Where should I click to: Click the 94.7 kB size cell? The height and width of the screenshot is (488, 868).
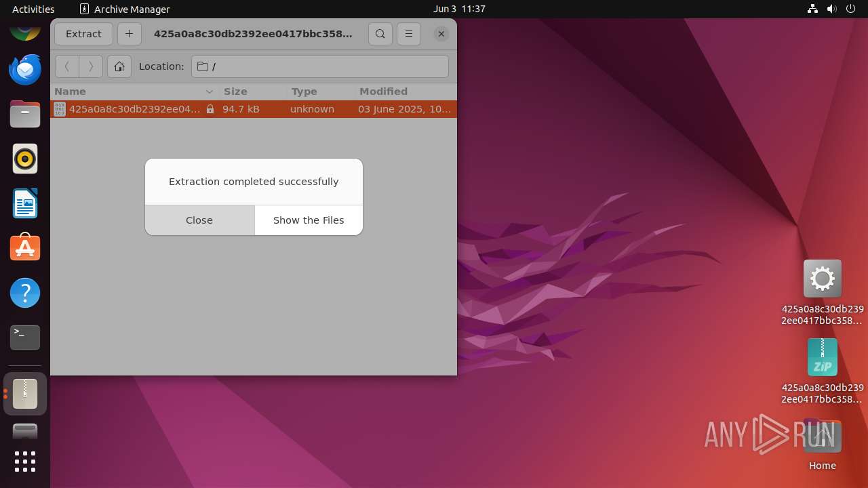[x=241, y=109]
